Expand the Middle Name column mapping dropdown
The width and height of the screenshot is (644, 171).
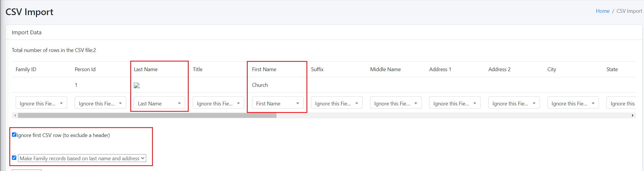(x=396, y=103)
